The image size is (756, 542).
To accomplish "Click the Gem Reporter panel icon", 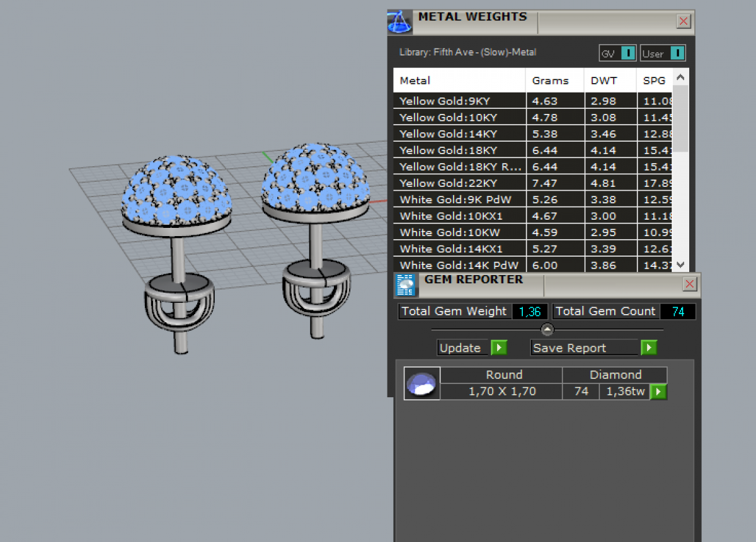I will 406,285.
